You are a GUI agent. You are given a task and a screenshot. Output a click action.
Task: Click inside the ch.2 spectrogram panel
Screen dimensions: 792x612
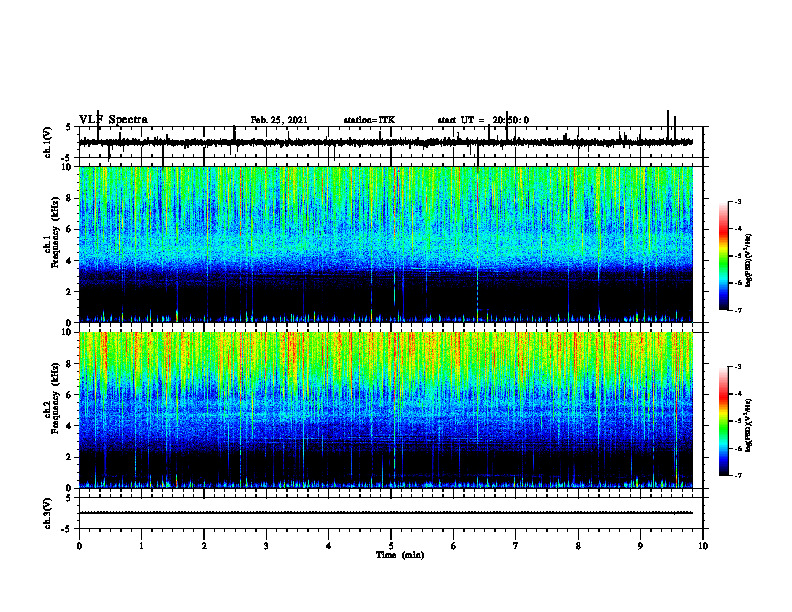tap(386, 410)
